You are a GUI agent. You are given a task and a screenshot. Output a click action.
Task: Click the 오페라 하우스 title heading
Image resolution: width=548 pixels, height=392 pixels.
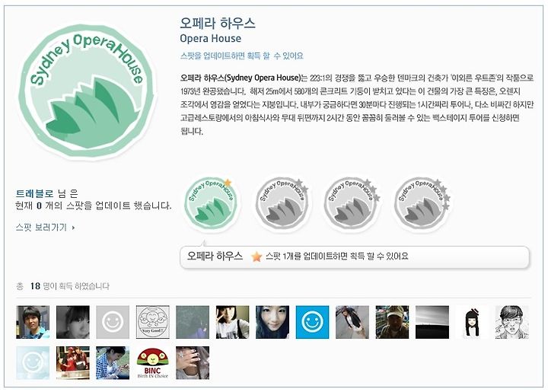(x=218, y=23)
